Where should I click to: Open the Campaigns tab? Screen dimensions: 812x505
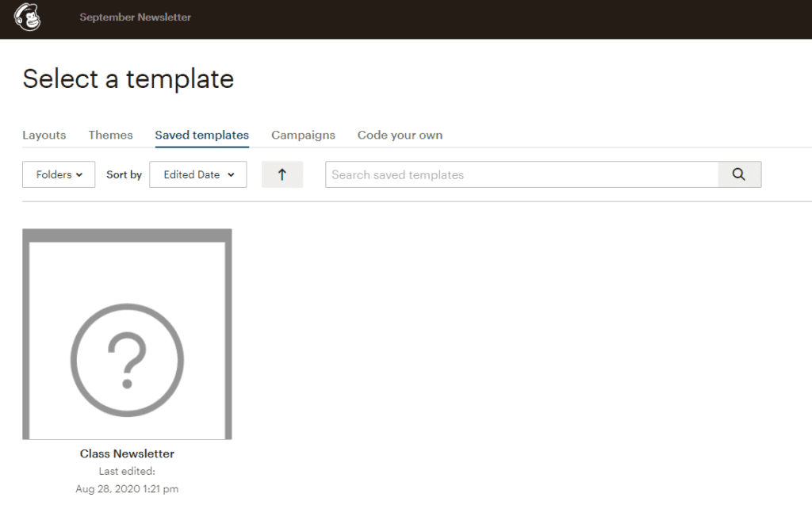(x=303, y=136)
